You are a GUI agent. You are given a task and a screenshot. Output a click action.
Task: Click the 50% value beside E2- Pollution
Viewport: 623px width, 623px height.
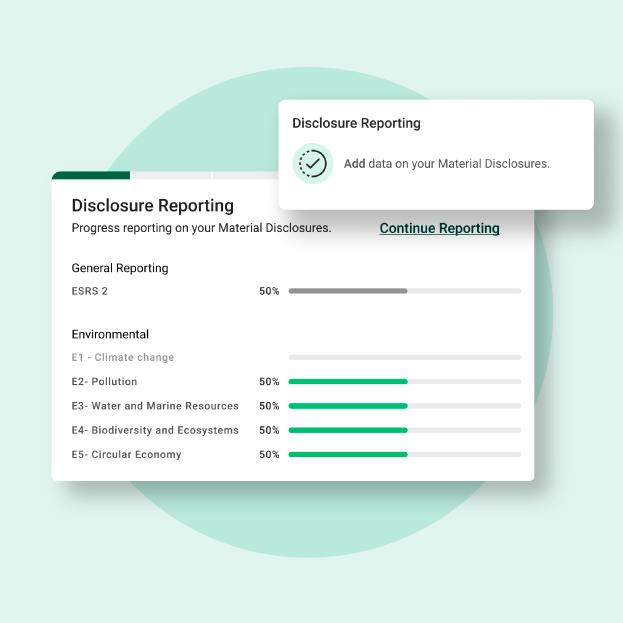(x=269, y=382)
